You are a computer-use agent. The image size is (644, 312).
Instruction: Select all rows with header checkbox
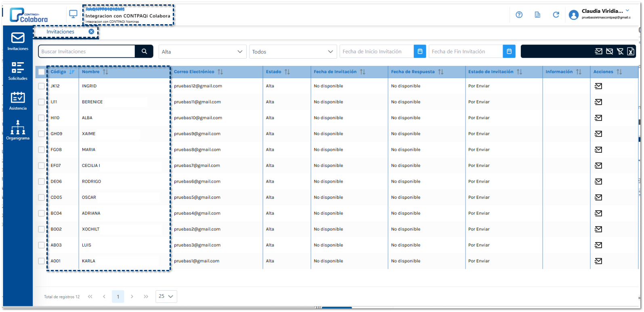click(x=41, y=72)
